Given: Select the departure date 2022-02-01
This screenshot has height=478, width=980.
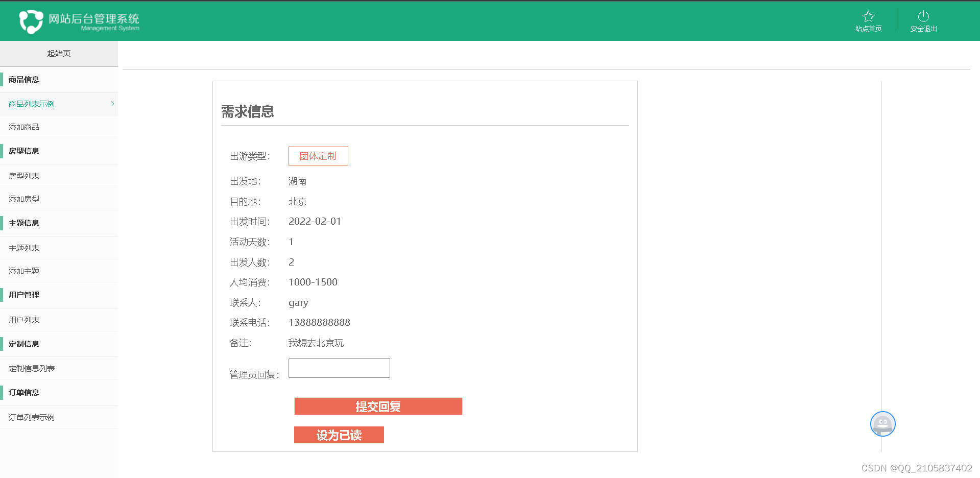Looking at the screenshot, I should pos(315,222).
